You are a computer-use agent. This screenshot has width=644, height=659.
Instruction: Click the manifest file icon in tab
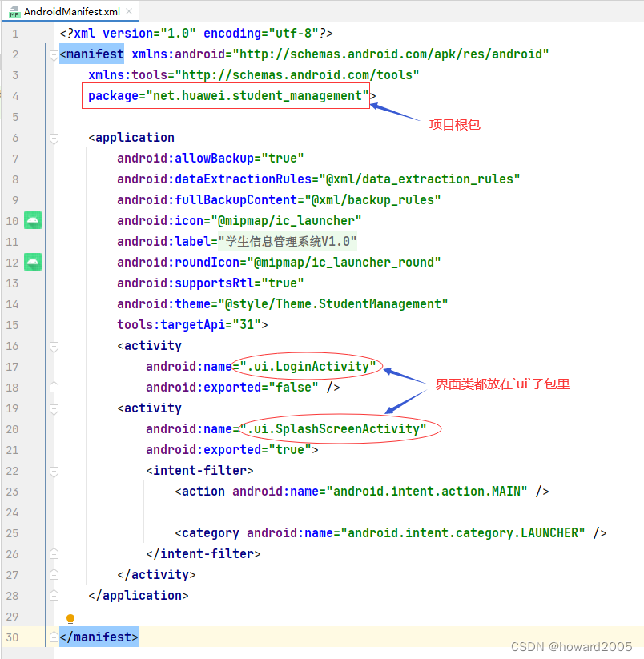tap(14, 11)
